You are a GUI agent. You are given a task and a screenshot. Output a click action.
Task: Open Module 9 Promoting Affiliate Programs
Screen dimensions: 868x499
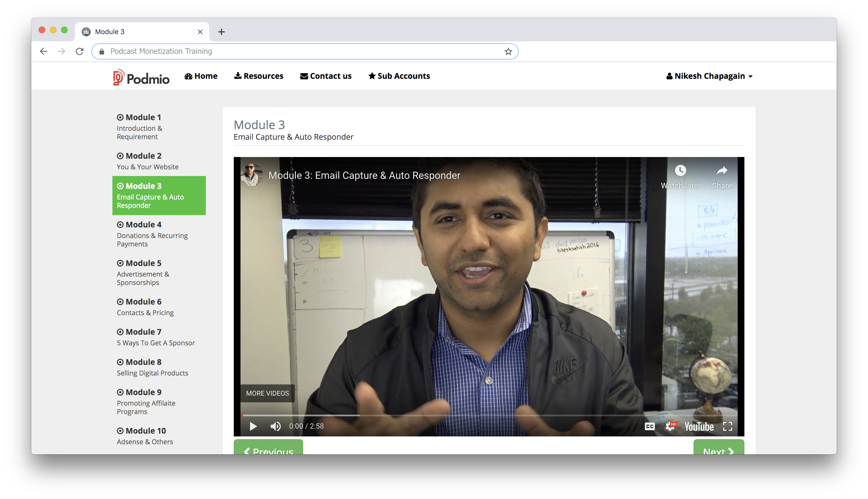pos(159,402)
